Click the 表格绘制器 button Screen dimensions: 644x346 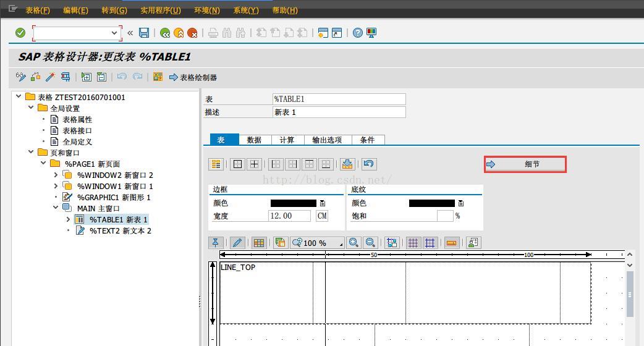coord(193,77)
